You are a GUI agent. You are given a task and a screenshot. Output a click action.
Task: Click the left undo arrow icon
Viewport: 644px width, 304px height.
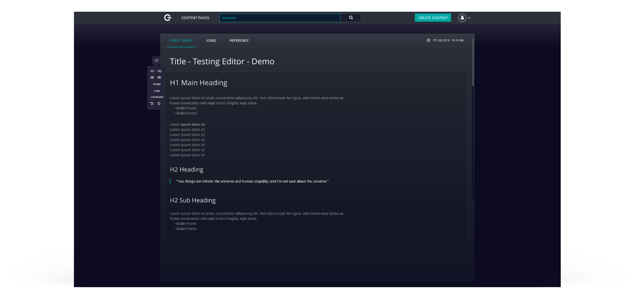152,103
